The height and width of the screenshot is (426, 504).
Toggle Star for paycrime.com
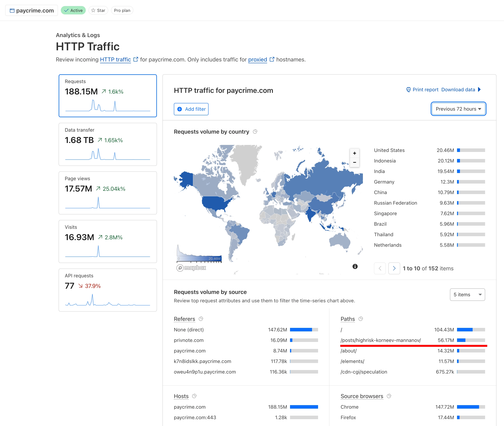(98, 10)
